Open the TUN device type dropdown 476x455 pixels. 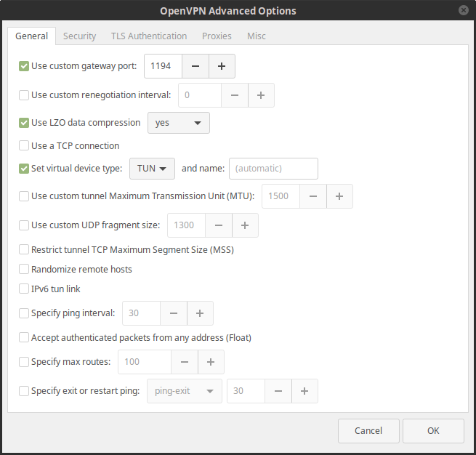pyautogui.click(x=152, y=169)
